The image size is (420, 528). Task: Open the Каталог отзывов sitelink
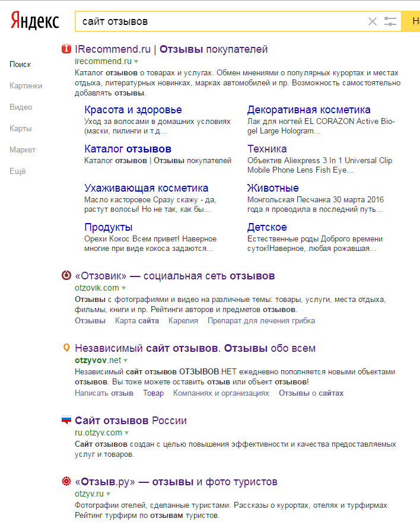coord(128,149)
